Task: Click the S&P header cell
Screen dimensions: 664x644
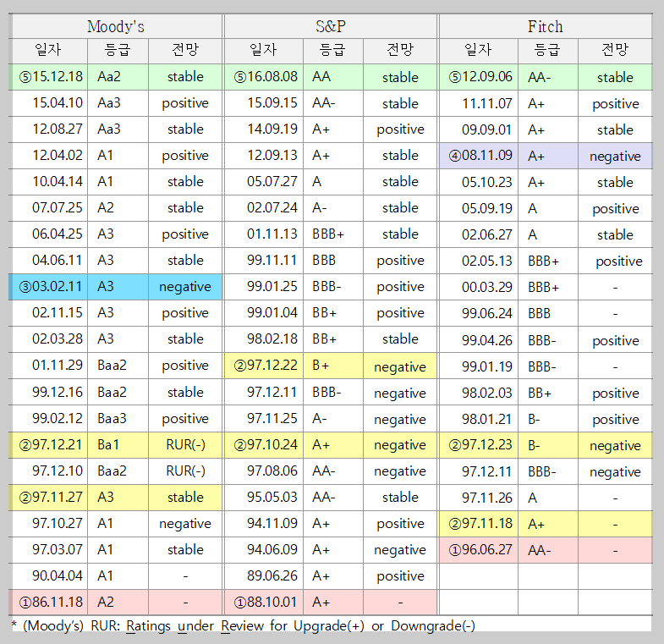Action: click(x=331, y=26)
